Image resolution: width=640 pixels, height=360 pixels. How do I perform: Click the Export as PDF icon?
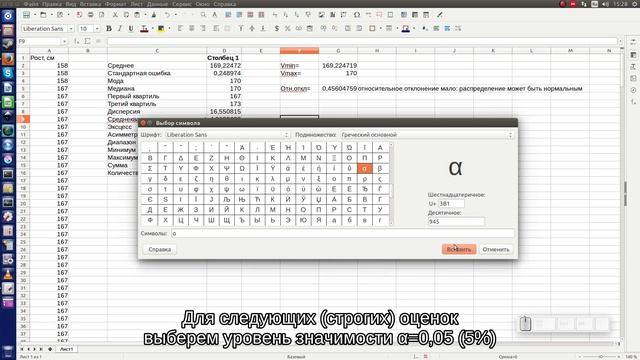[79, 15]
